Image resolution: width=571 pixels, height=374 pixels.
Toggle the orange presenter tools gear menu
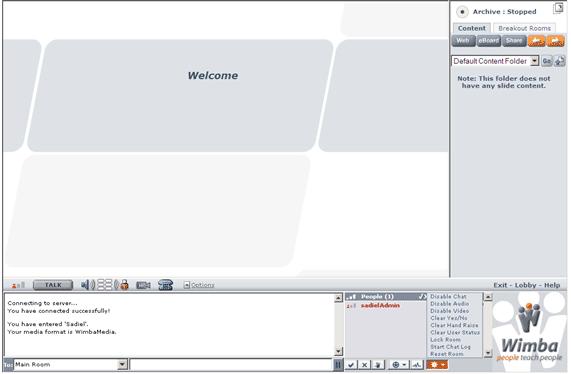point(437,365)
